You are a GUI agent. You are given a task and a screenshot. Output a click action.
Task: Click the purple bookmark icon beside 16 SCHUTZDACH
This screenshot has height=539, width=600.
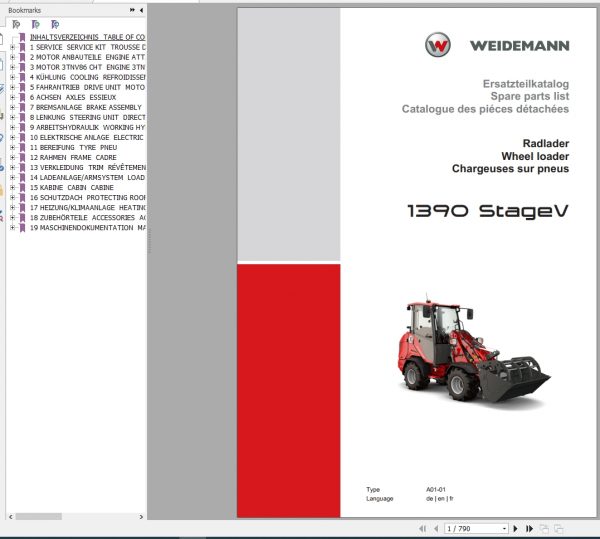coord(22,197)
